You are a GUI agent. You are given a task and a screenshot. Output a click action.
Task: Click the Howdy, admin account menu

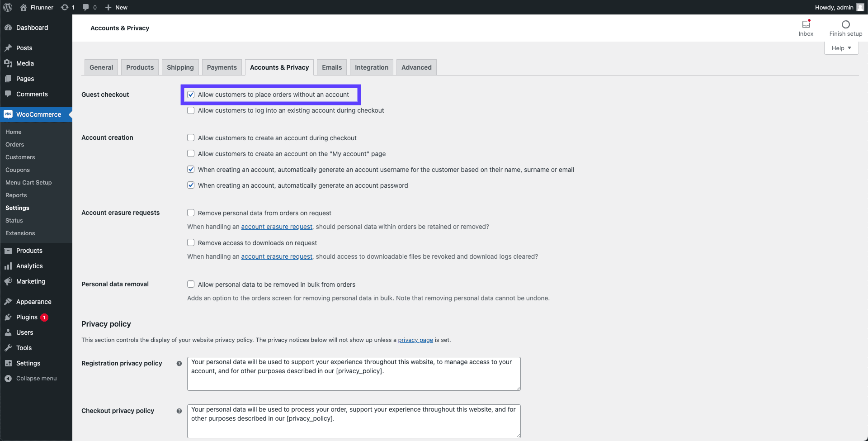point(839,7)
